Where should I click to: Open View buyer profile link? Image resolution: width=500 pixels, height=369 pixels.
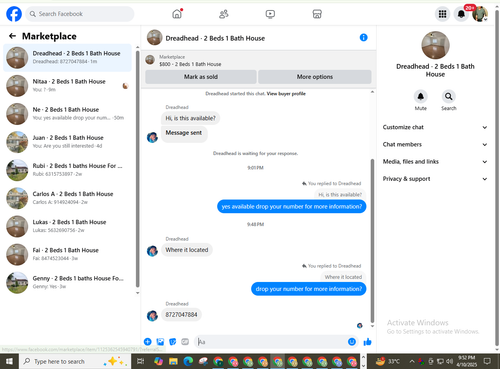[286, 94]
